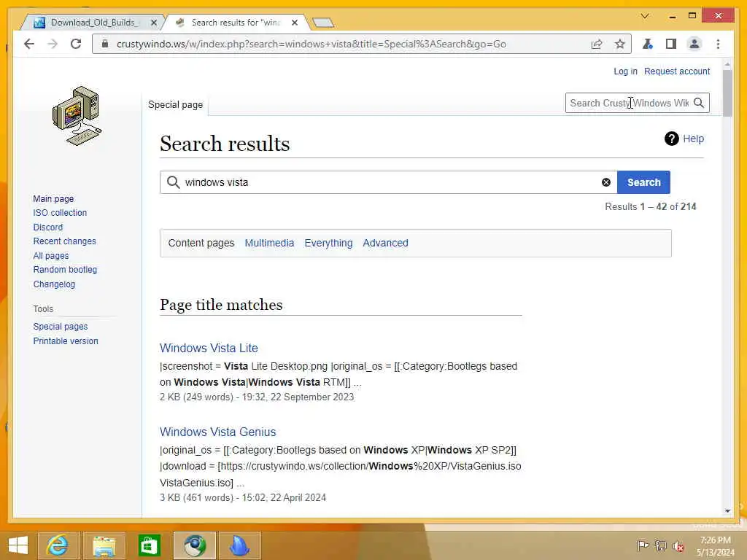Open the Windows Vista Lite result
Viewport: 747px width, 560px height.
point(209,348)
